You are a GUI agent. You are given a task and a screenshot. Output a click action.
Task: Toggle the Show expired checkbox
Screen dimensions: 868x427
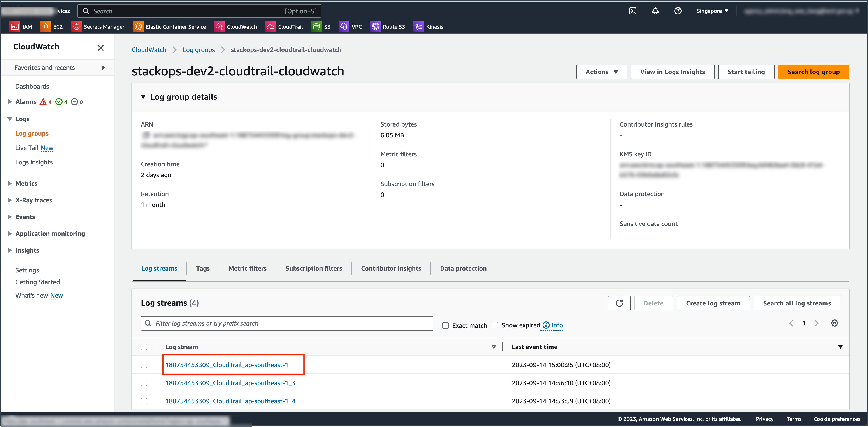click(x=495, y=325)
